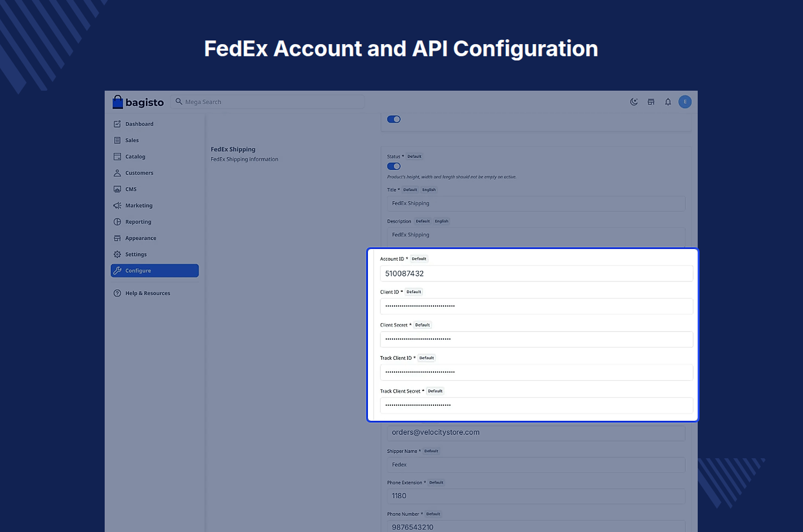Click the Settings gear icon
The height and width of the screenshot is (532, 803).
(117, 254)
